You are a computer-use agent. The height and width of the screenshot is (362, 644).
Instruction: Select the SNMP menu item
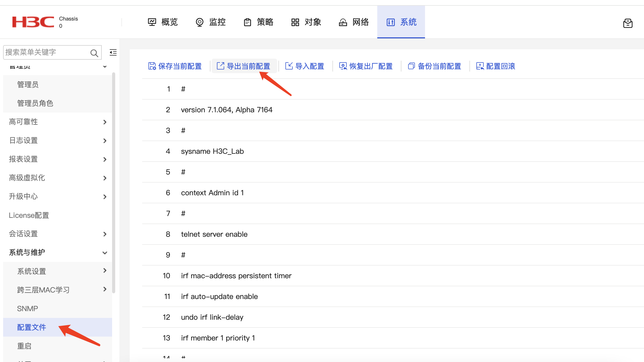click(28, 309)
